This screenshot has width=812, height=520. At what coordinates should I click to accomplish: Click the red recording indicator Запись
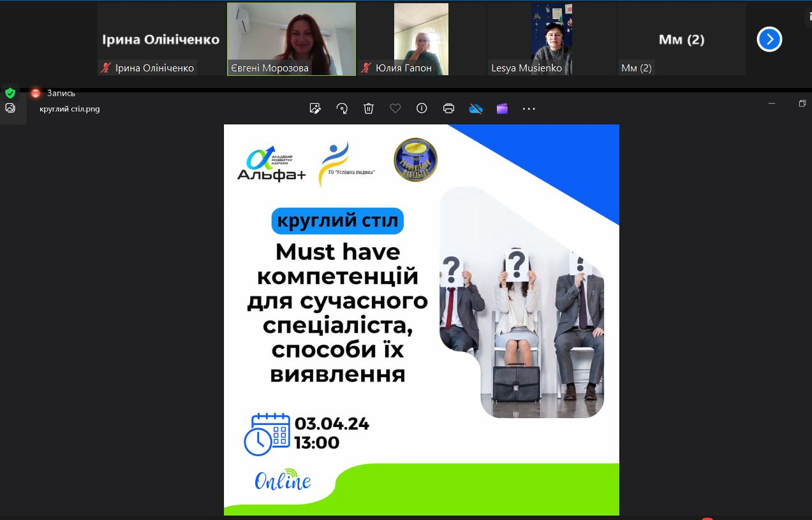(x=54, y=93)
